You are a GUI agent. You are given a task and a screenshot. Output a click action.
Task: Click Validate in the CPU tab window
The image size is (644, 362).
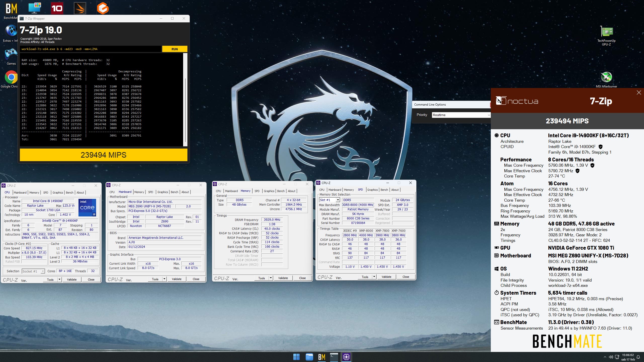[x=72, y=280]
